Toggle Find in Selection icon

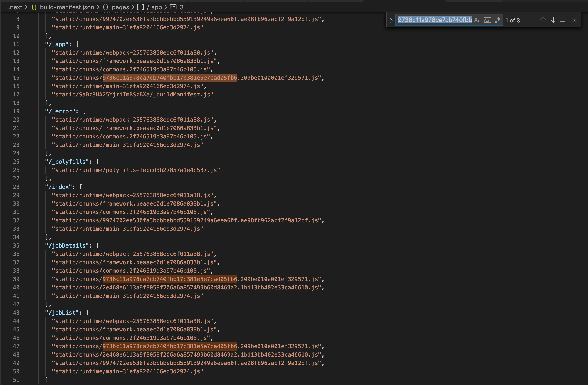click(x=564, y=20)
